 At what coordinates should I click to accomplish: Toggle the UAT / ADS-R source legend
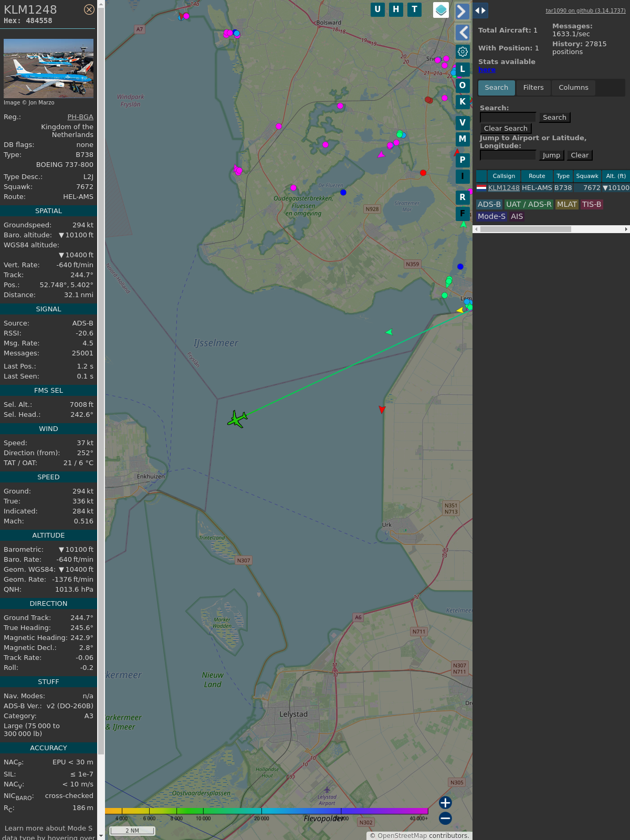pos(529,205)
